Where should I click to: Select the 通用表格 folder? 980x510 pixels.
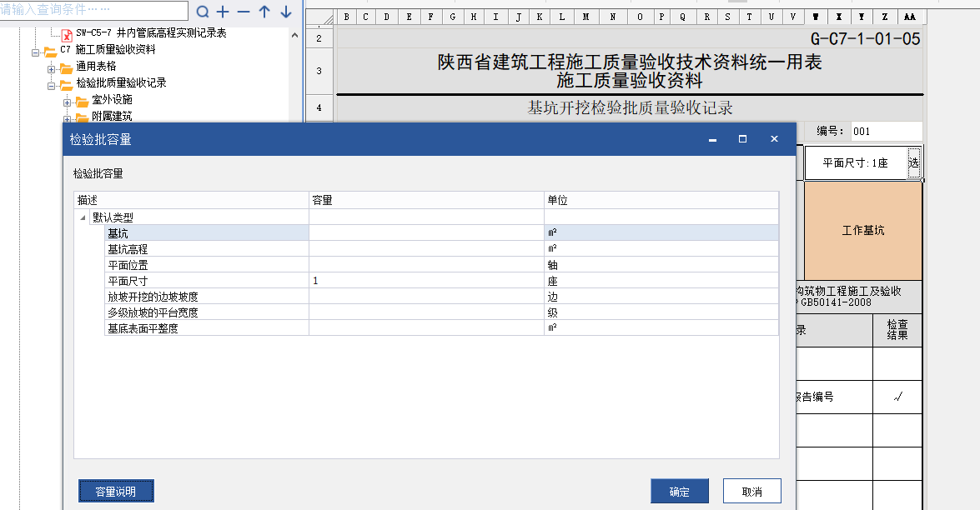(96, 66)
